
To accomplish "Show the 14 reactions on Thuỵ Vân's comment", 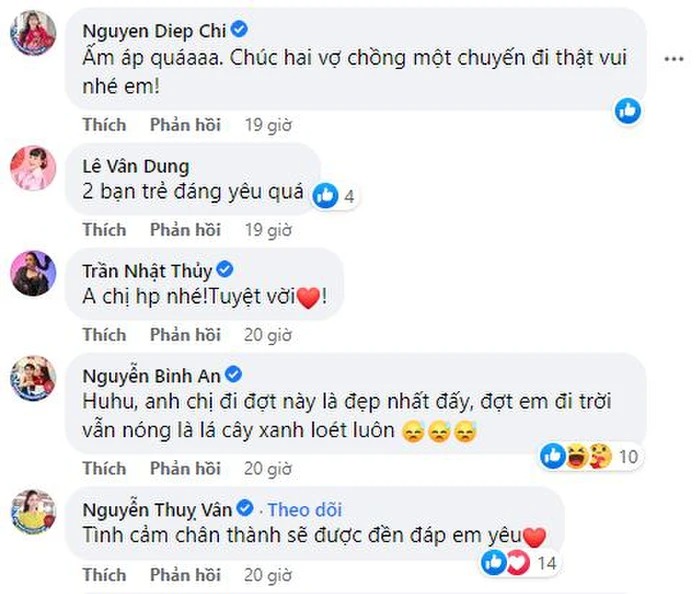I will (x=520, y=563).
